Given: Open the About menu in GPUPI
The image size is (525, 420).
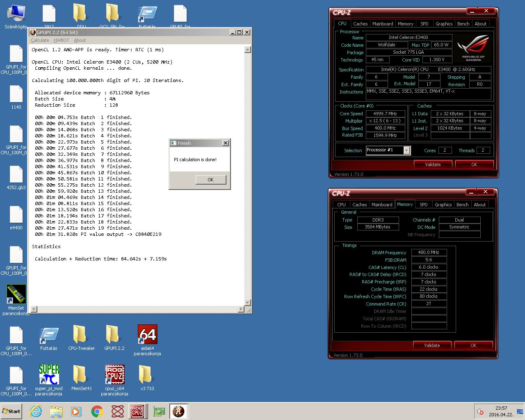Looking at the screenshot, I should (x=80, y=40).
